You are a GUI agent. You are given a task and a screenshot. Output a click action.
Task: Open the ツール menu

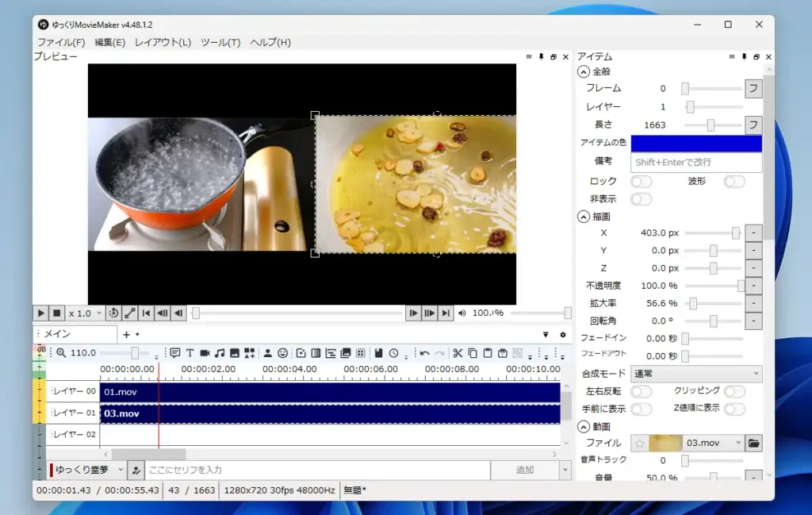click(x=220, y=43)
